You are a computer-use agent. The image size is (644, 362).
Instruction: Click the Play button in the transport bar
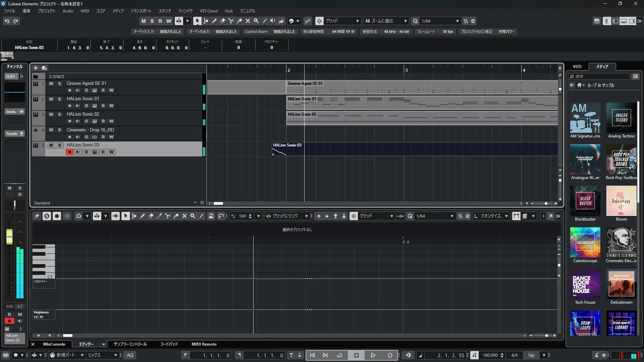373,355
